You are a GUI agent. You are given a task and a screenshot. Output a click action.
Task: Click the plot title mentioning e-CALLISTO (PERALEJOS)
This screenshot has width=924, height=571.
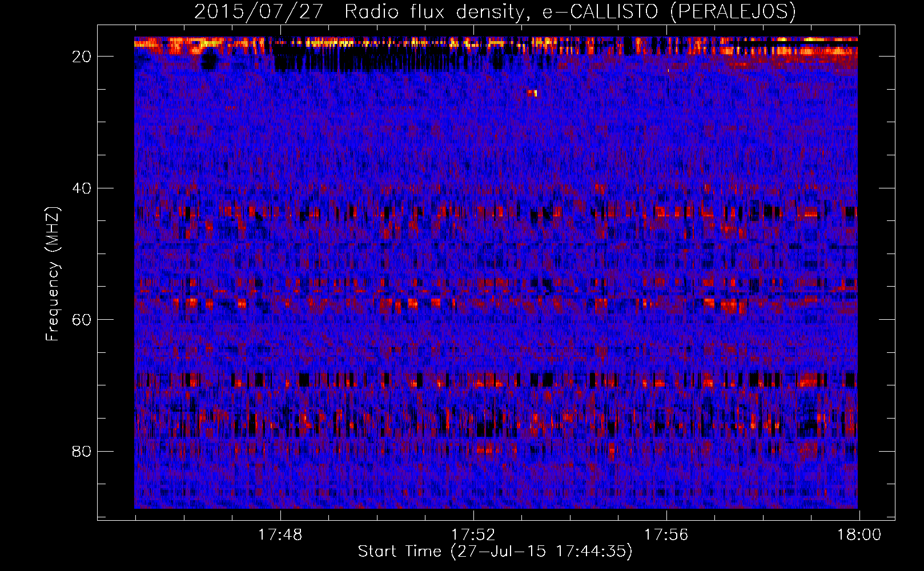point(495,12)
